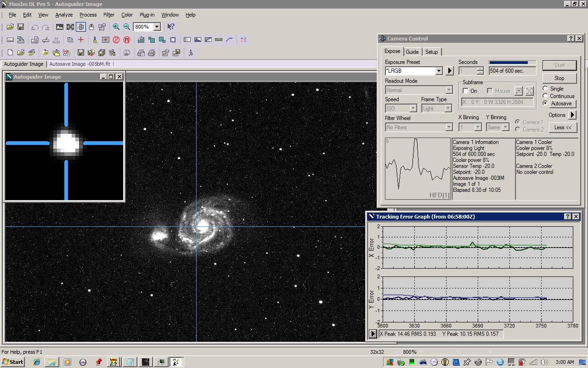Click the New document icon in third toolbar
Viewport: 588px width, 368px height.
coord(10,52)
